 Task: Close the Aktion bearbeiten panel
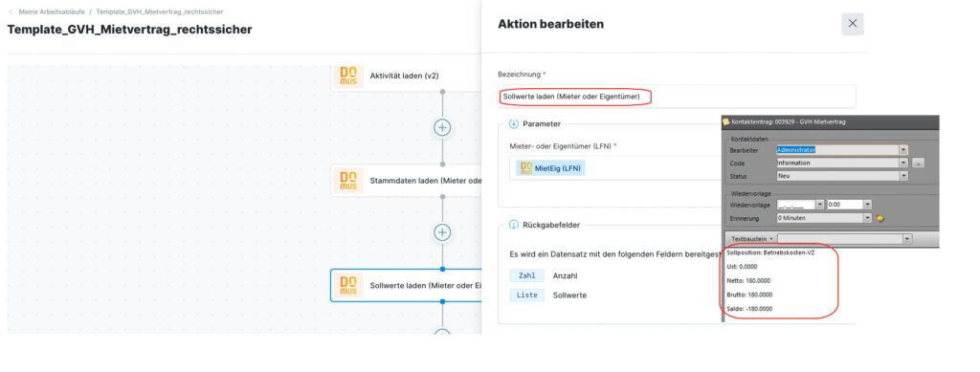point(853,24)
